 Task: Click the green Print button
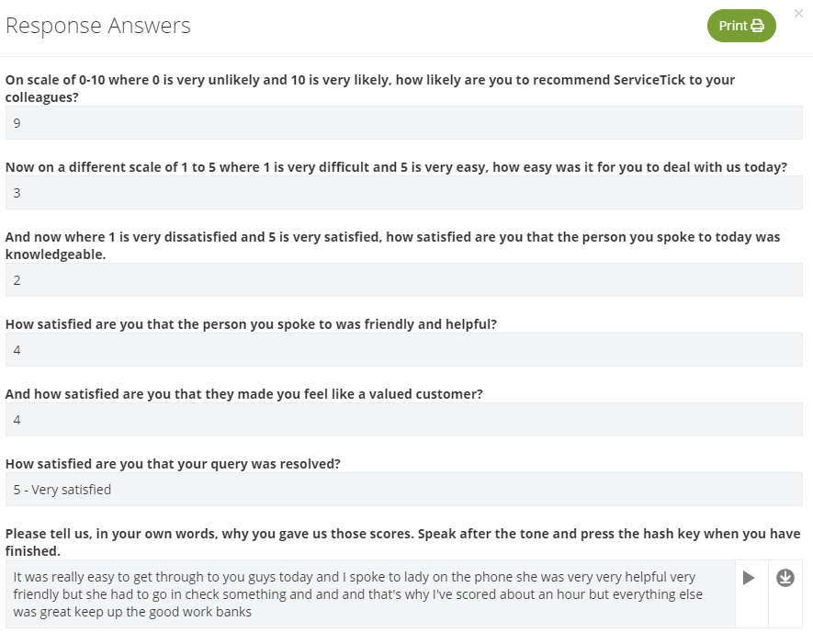(x=741, y=26)
